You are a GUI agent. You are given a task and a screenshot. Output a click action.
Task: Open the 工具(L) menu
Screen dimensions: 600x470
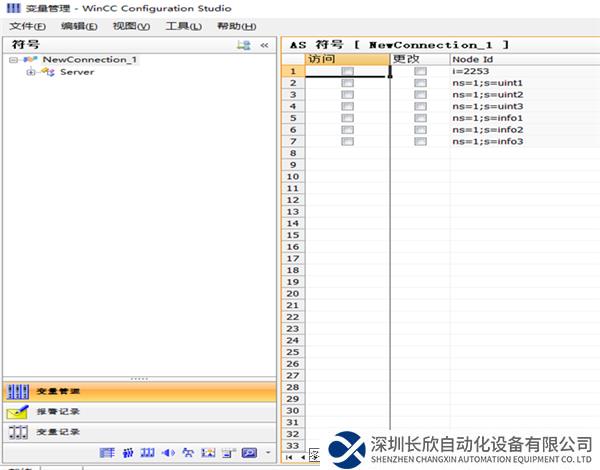pos(182,26)
